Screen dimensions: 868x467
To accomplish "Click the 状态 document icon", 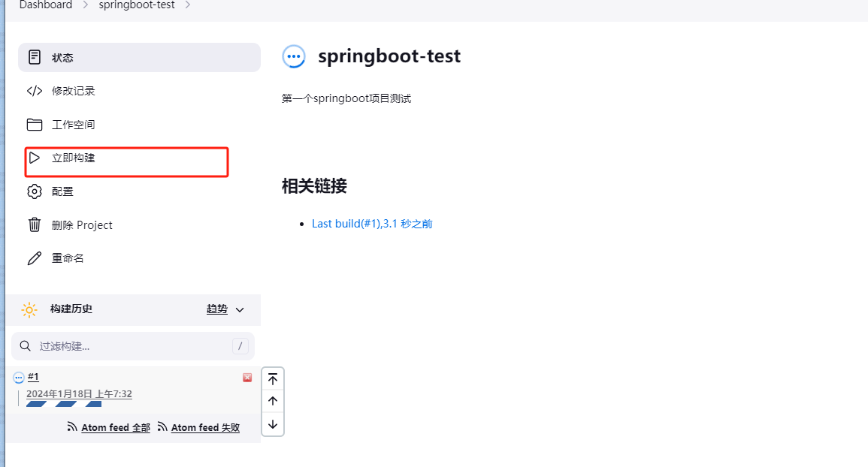I will (x=35, y=57).
